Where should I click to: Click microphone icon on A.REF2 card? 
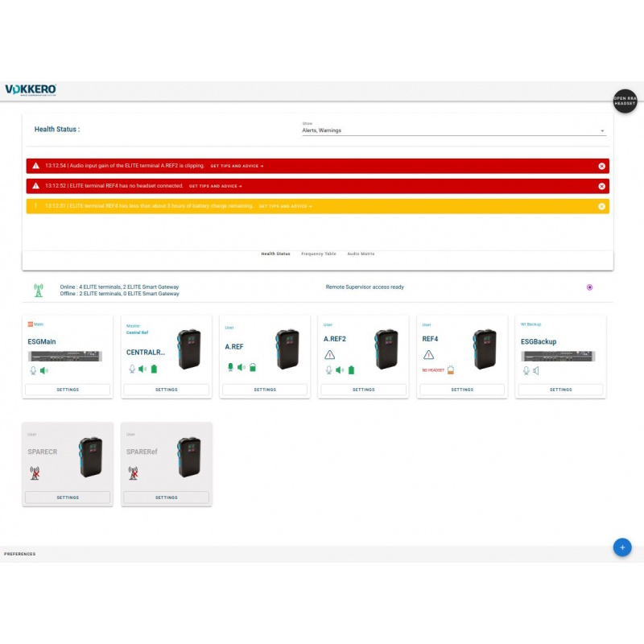pos(329,370)
